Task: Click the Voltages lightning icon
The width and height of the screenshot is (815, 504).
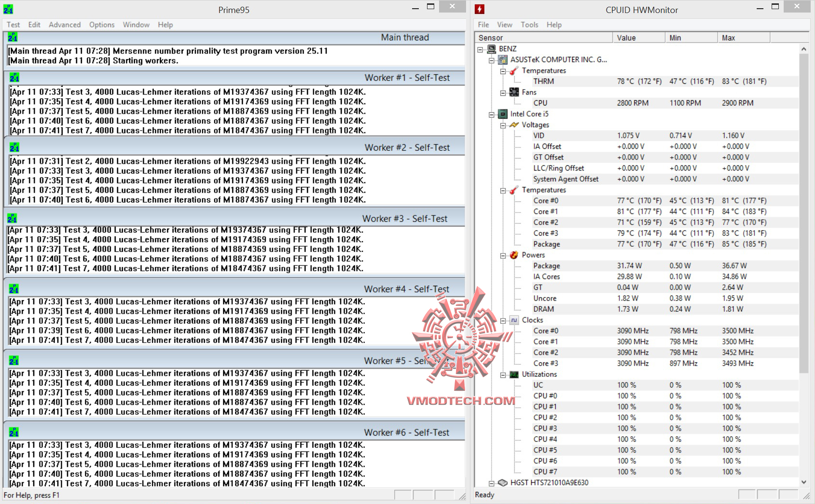Action: click(x=514, y=125)
